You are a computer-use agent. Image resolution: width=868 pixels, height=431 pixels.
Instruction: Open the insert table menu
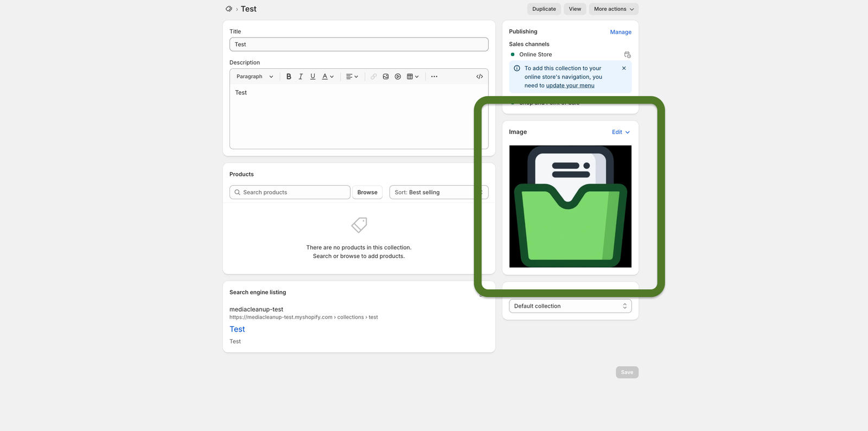pyautogui.click(x=413, y=77)
